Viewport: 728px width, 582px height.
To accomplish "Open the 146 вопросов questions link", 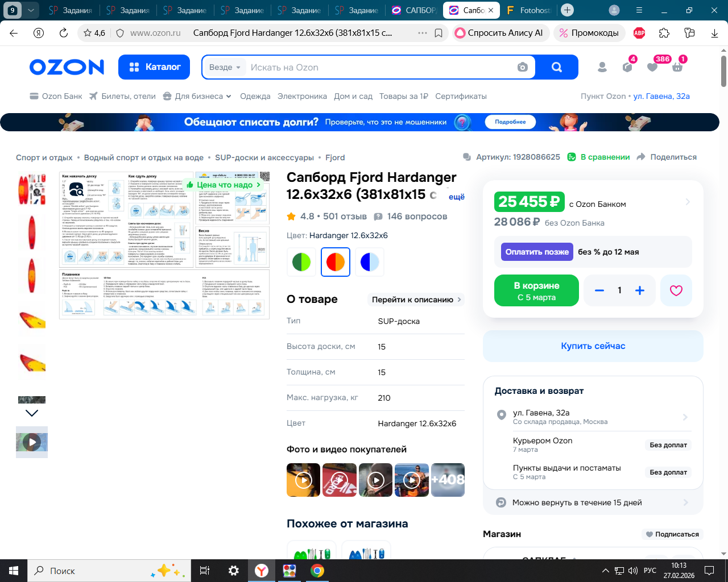I will tap(411, 216).
